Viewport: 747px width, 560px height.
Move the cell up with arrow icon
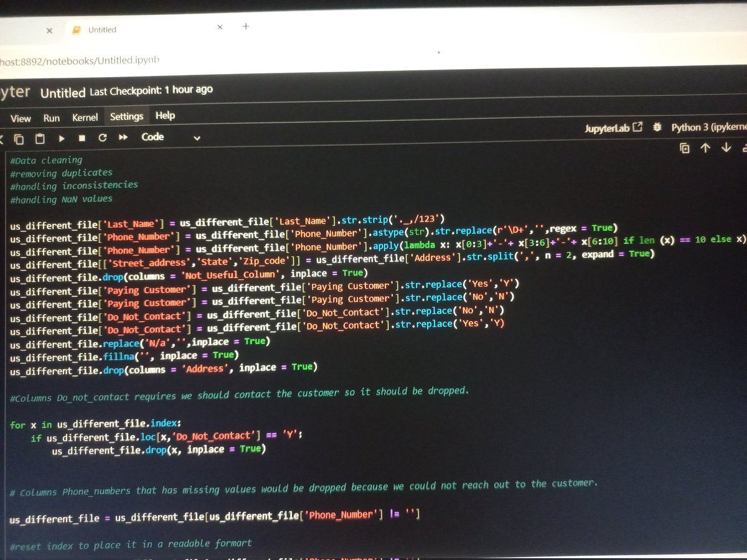(x=705, y=147)
